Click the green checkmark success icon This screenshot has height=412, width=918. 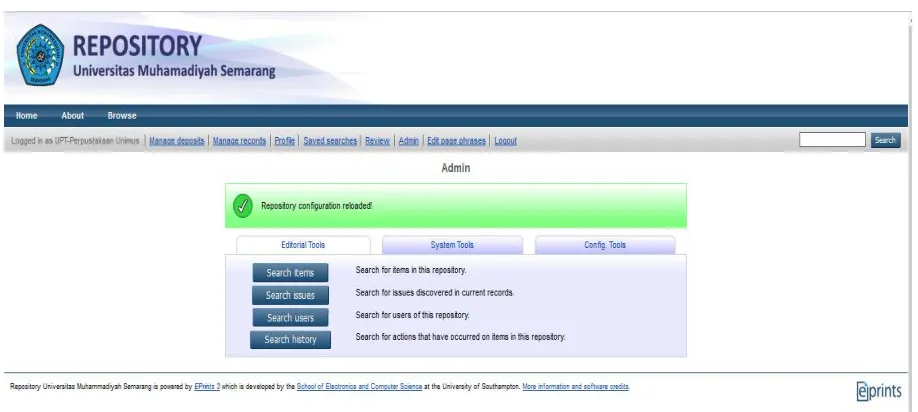[243, 206]
